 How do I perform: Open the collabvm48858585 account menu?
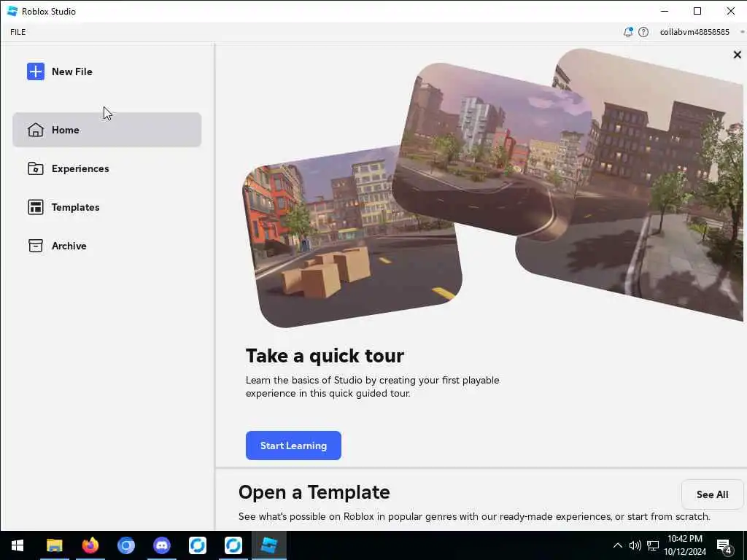click(694, 32)
